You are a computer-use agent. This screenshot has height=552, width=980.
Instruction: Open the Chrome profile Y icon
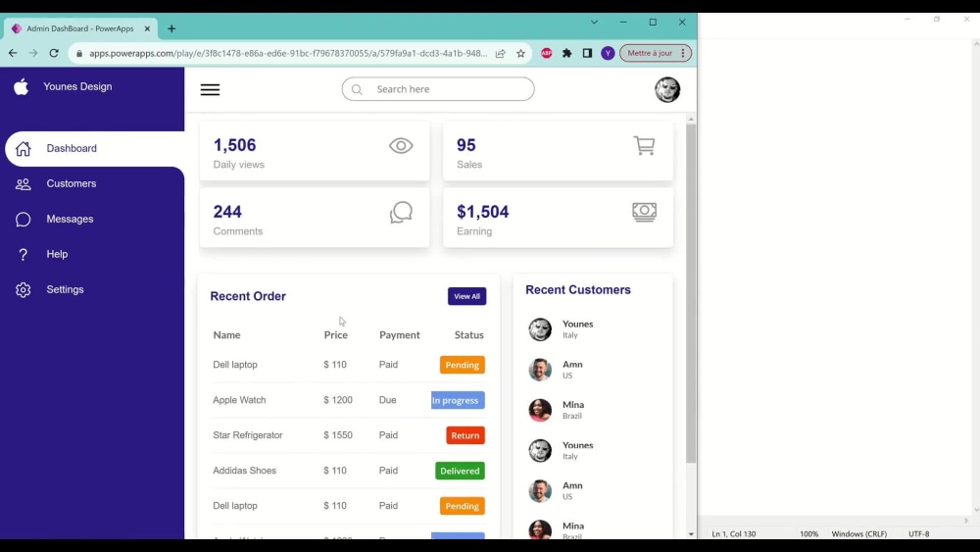608,53
